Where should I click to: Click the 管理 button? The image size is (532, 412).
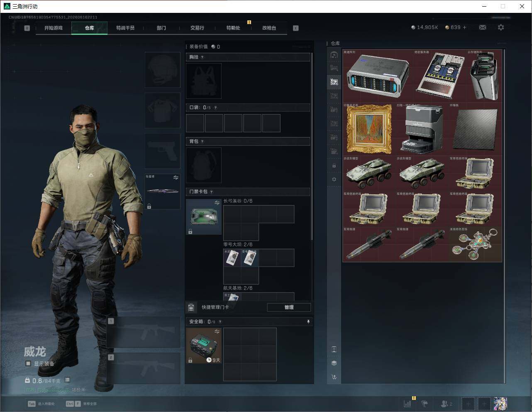pyautogui.click(x=289, y=307)
